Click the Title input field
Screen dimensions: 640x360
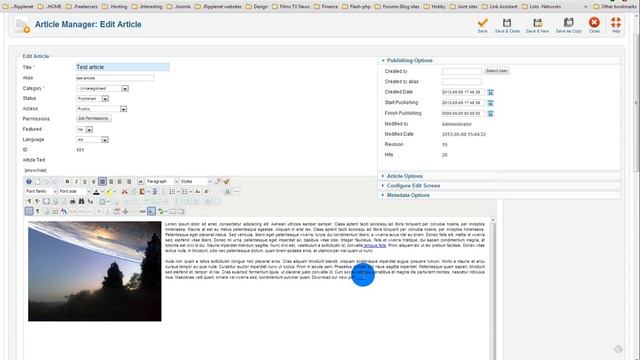click(122, 67)
